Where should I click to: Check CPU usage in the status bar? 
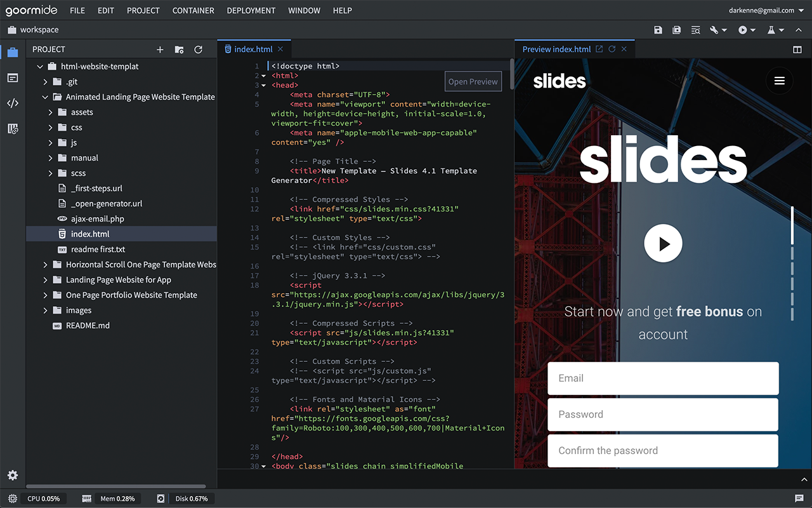pos(43,498)
